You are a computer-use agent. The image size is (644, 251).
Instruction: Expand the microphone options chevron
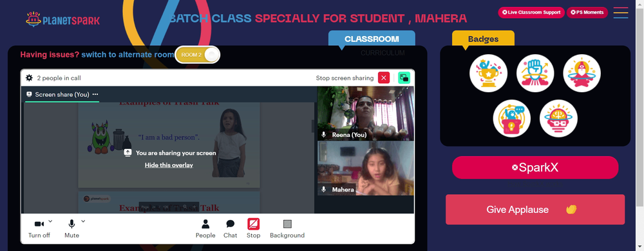pyautogui.click(x=83, y=221)
